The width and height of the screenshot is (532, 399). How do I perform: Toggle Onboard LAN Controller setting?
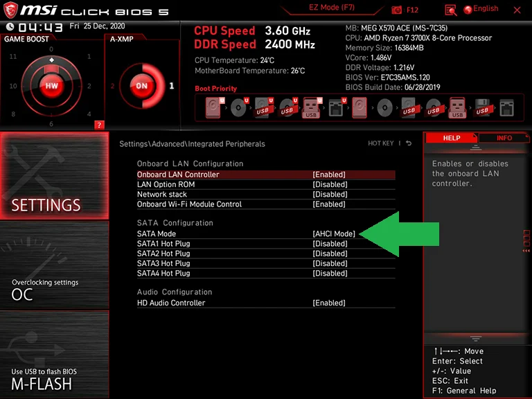(266, 175)
